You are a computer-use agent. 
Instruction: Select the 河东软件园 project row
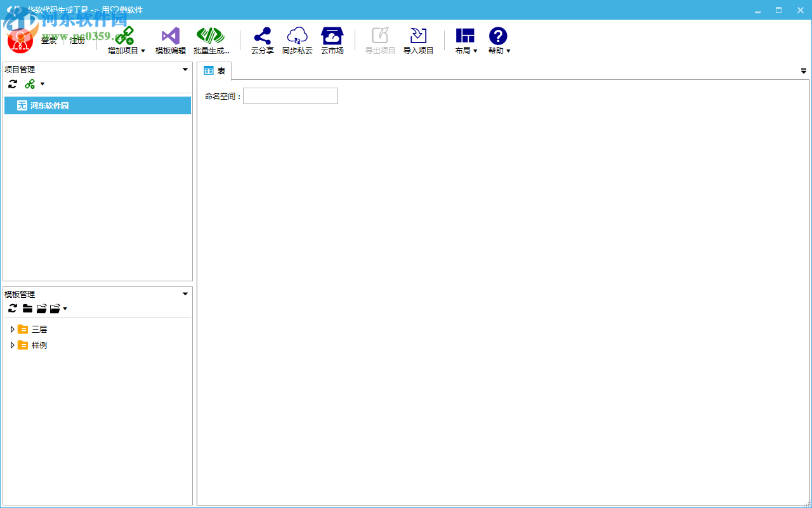[x=98, y=105]
